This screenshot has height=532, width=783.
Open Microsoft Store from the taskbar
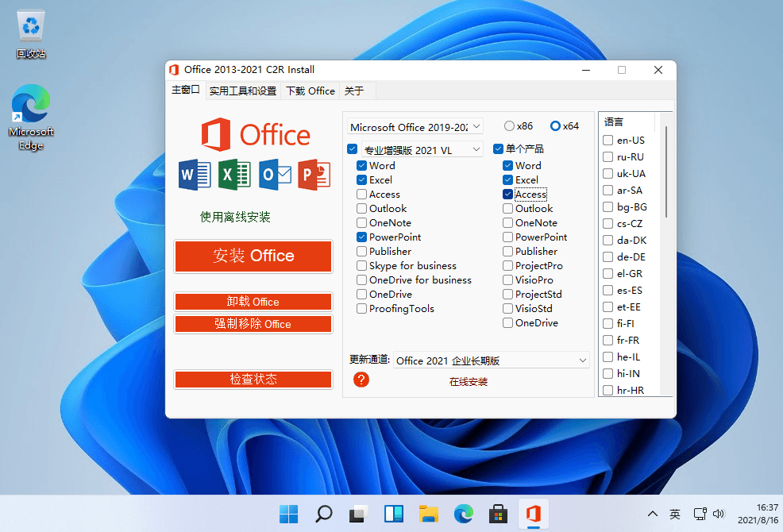tap(499, 514)
